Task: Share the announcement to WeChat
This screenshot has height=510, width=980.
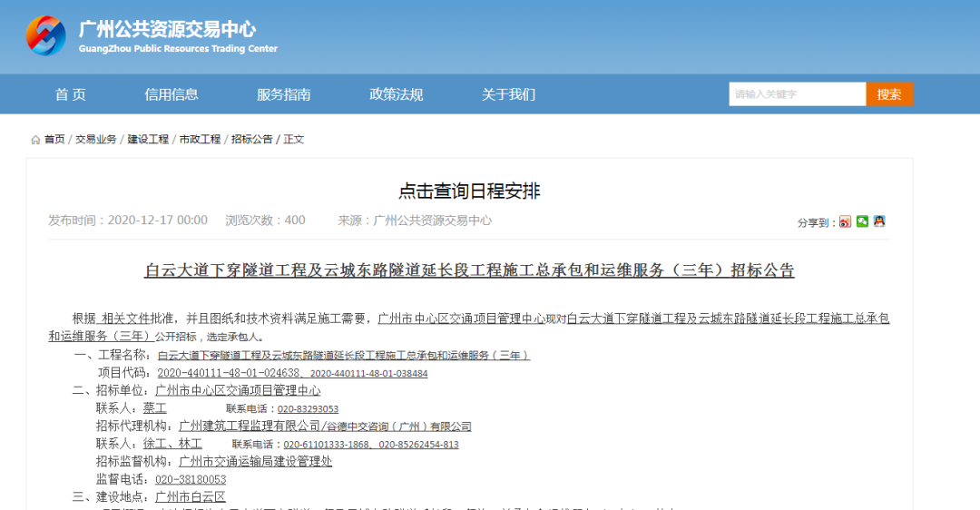Action: 862,221
